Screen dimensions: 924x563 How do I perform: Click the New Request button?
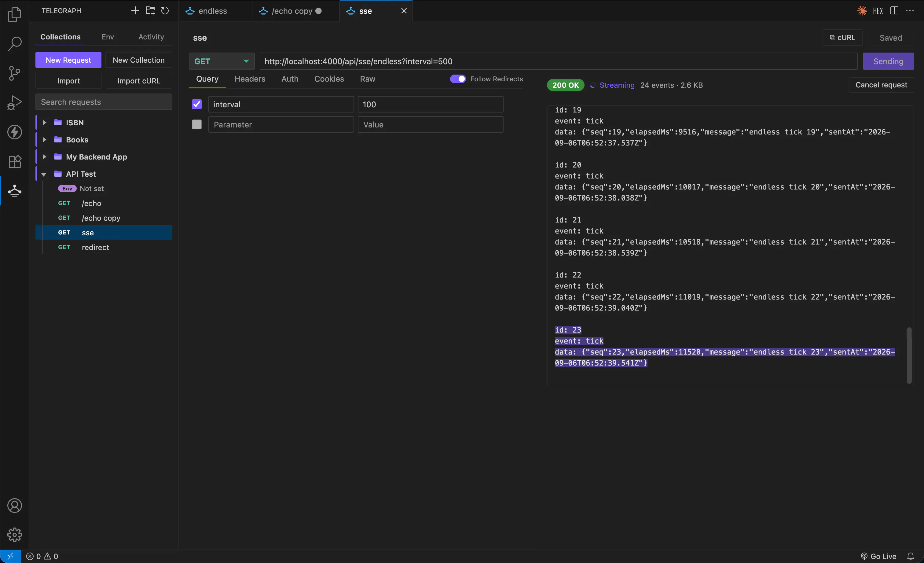click(x=68, y=60)
